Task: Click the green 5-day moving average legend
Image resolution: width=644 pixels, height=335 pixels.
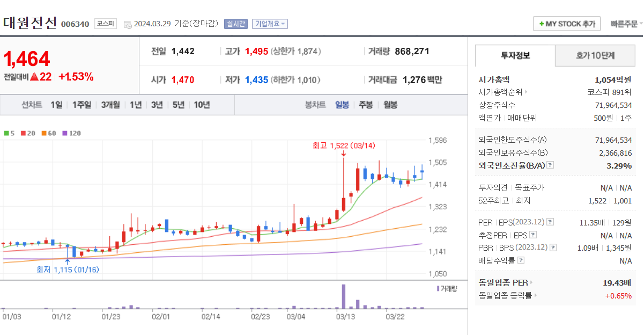Action: coord(9,133)
